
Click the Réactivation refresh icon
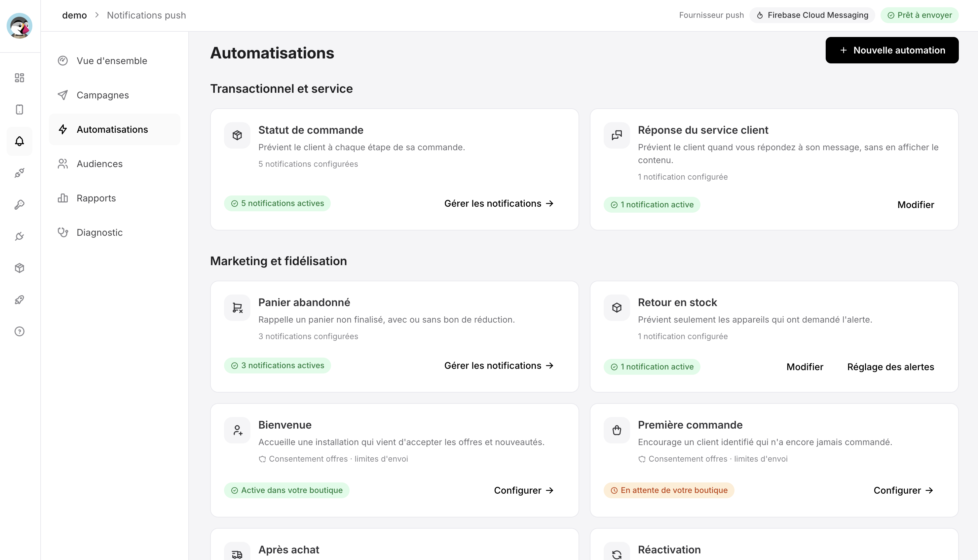(x=617, y=554)
